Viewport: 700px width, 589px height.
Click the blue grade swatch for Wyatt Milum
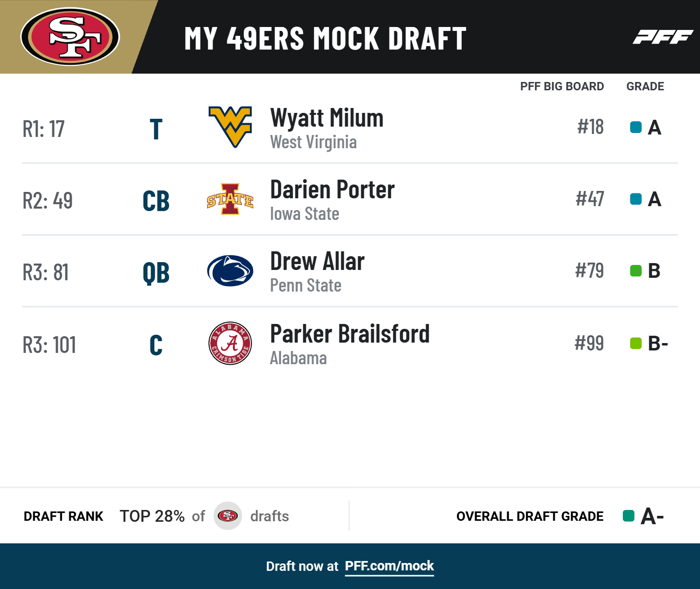(x=636, y=128)
